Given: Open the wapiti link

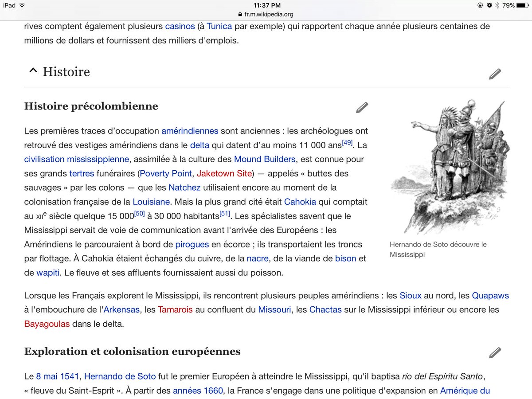Looking at the screenshot, I should pos(48,273).
